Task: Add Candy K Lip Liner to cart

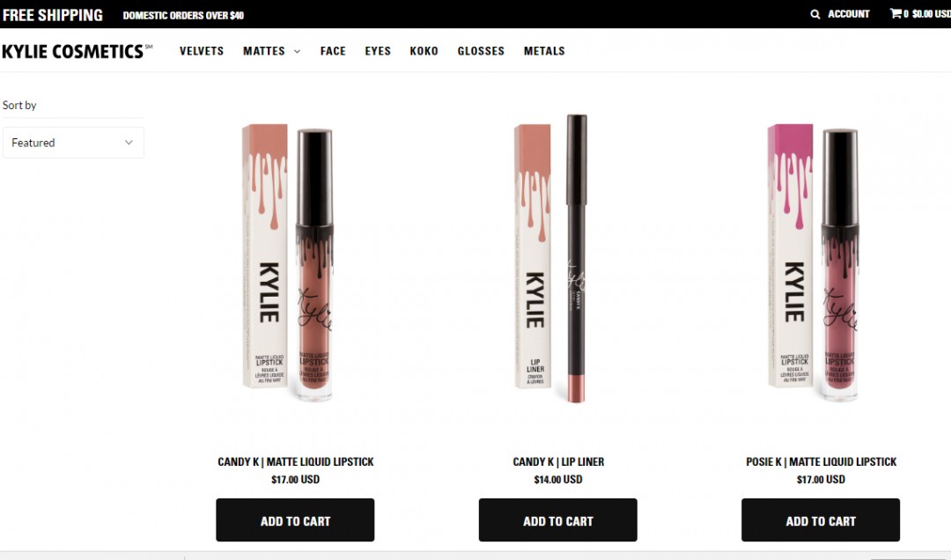Action: point(558,520)
